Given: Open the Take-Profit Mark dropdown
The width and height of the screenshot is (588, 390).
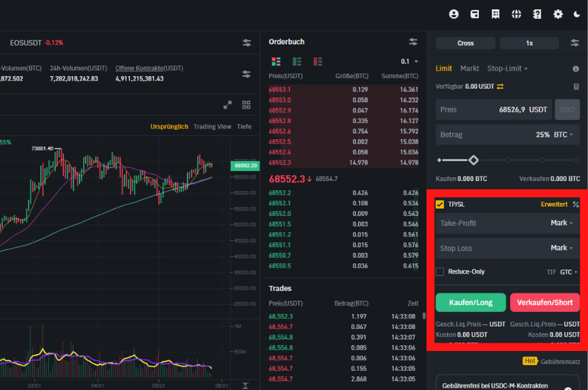Looking at the screenshot, I should coord(561,223).
